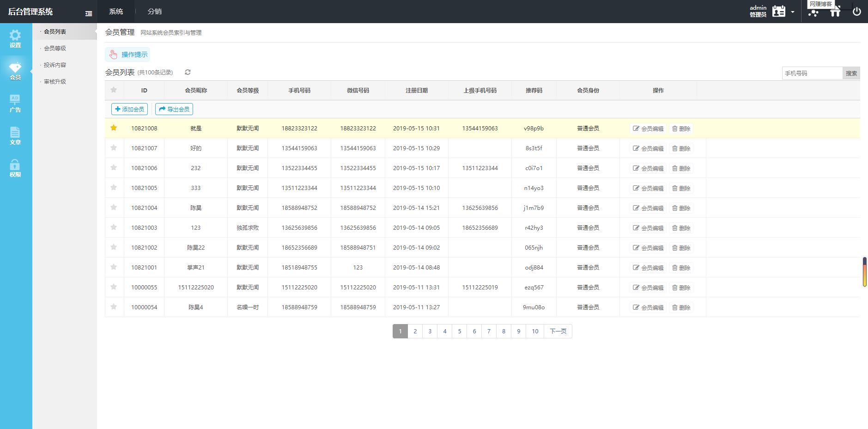Star member 10821006
The image size is (868, 429).
[114, 167]
